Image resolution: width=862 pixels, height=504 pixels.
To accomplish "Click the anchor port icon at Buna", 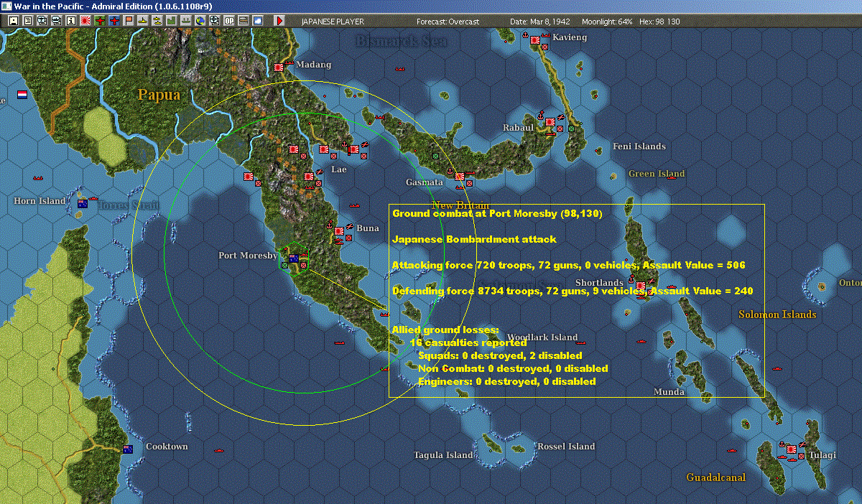I will (x=328, y=225).
